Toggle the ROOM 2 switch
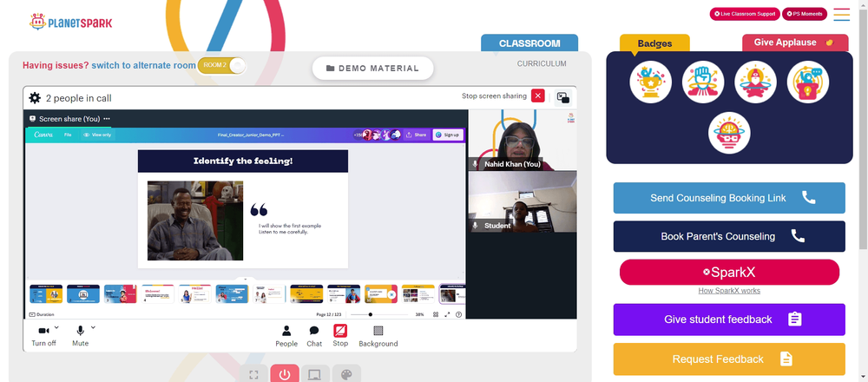 [221, 65]
